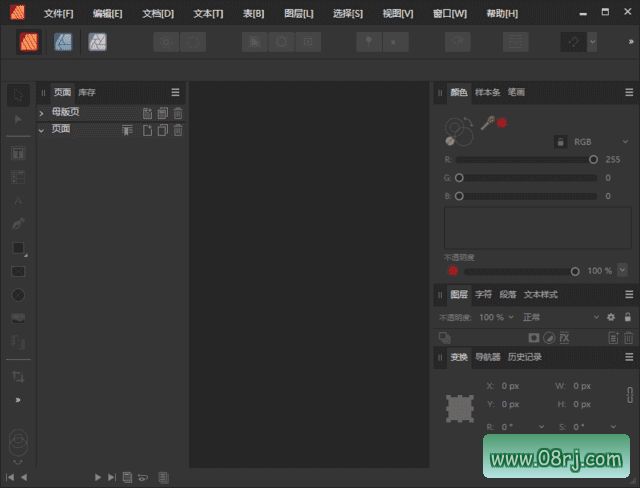Toggle the lock aspect ratio link
The image size is (640, 488).
pos(630,395)
